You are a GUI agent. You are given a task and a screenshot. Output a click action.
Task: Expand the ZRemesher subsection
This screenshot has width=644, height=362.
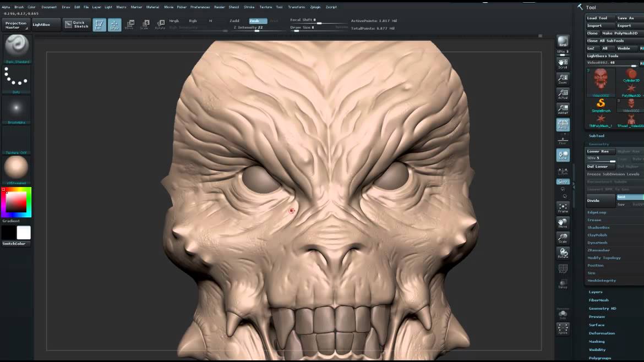[x=598, y=250]
